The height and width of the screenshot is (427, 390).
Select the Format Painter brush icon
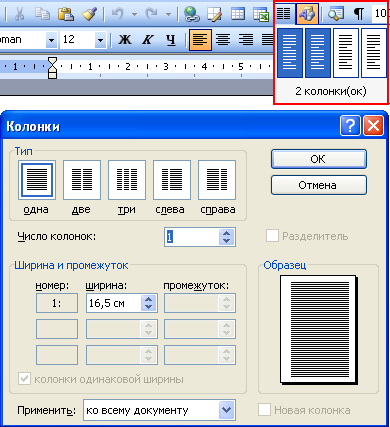[x=89, y=14]
